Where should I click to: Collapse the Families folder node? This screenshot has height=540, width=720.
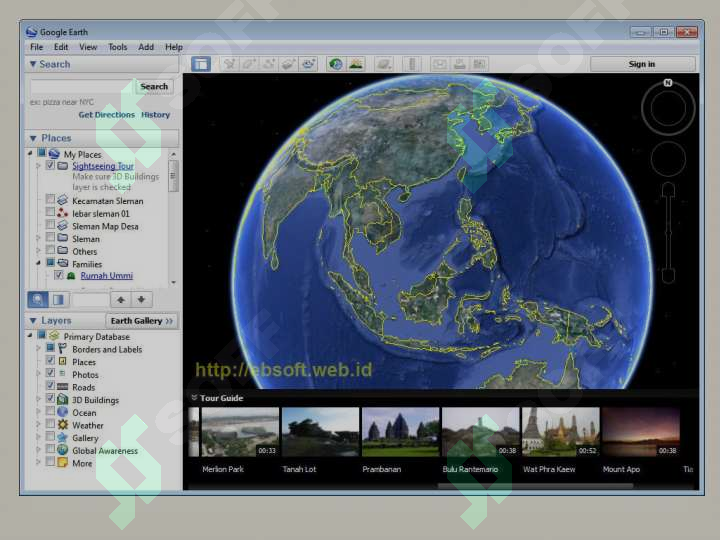pos(39,263)
